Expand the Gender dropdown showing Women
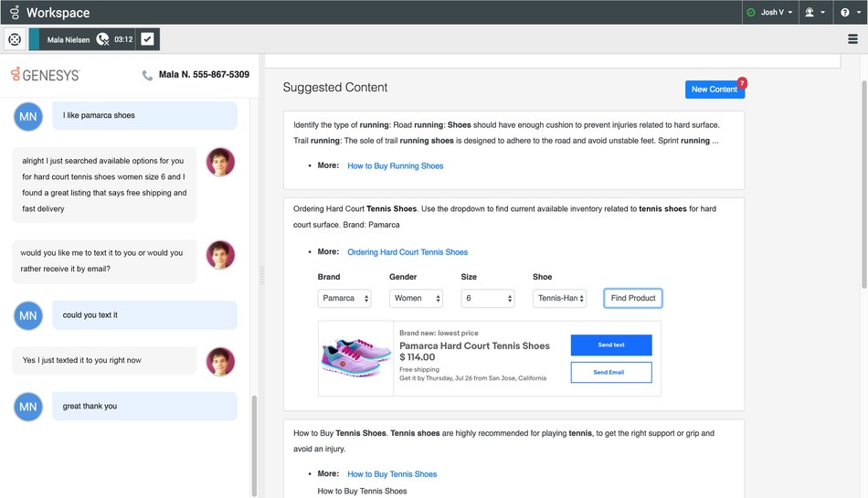868x498 pixels. [x=416, y=299]
